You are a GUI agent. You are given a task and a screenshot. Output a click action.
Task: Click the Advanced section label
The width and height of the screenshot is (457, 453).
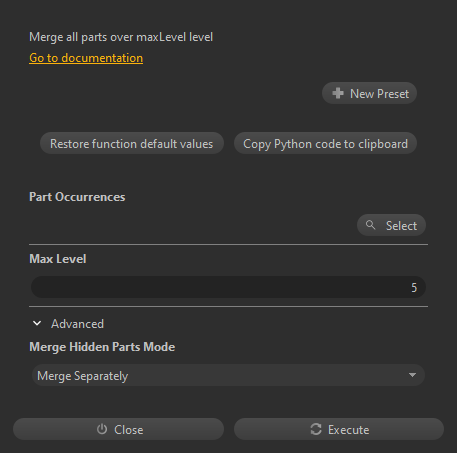pos(77,324)
